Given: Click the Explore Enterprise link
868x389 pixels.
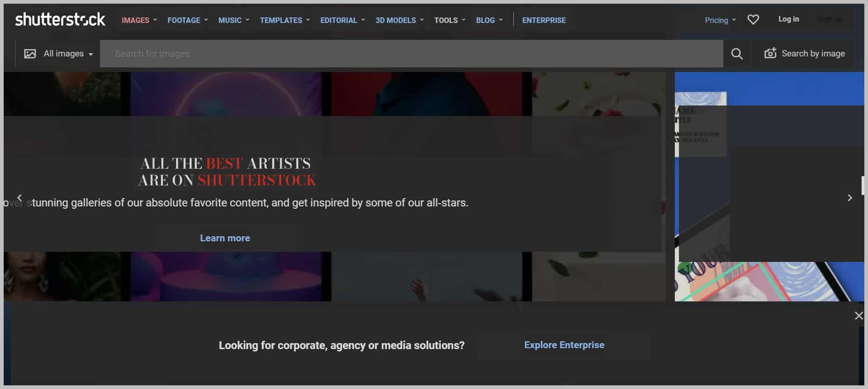Looking at the screenshot, I should click(564, 345).
